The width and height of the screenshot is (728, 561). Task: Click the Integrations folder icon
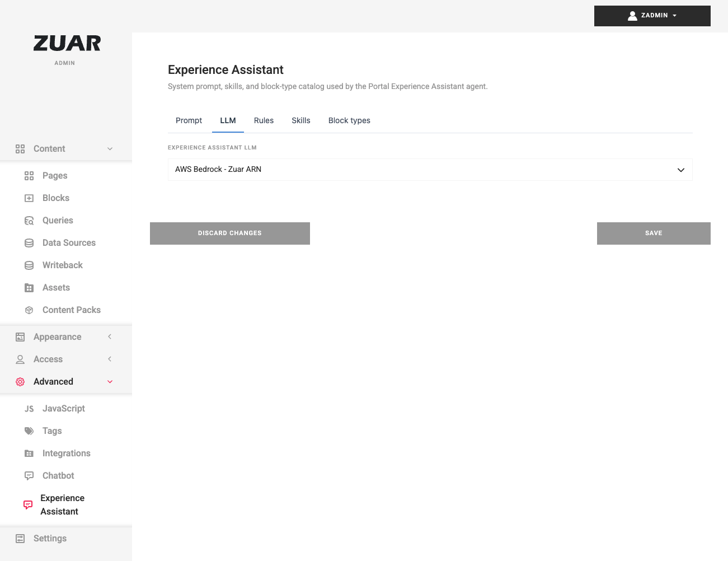point(29,454)
